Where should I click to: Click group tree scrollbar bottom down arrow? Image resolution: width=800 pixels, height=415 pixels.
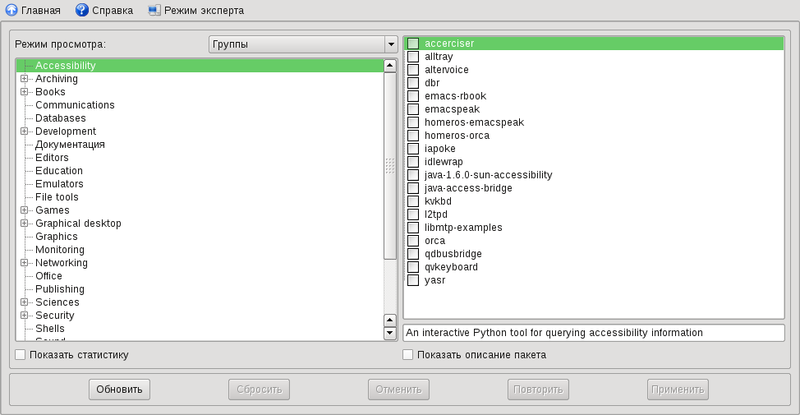tap(390, 333)
